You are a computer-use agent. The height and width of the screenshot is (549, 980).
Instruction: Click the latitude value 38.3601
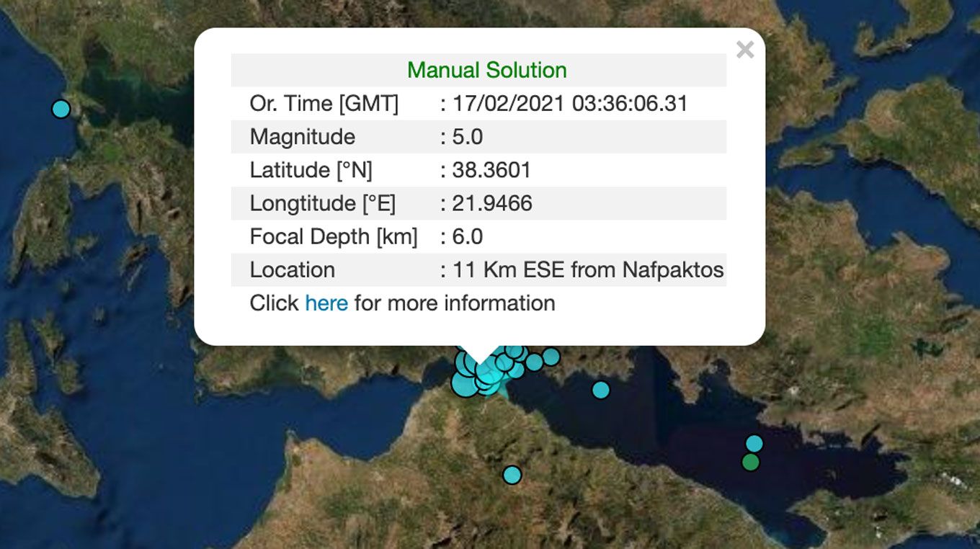click(491, 170)
